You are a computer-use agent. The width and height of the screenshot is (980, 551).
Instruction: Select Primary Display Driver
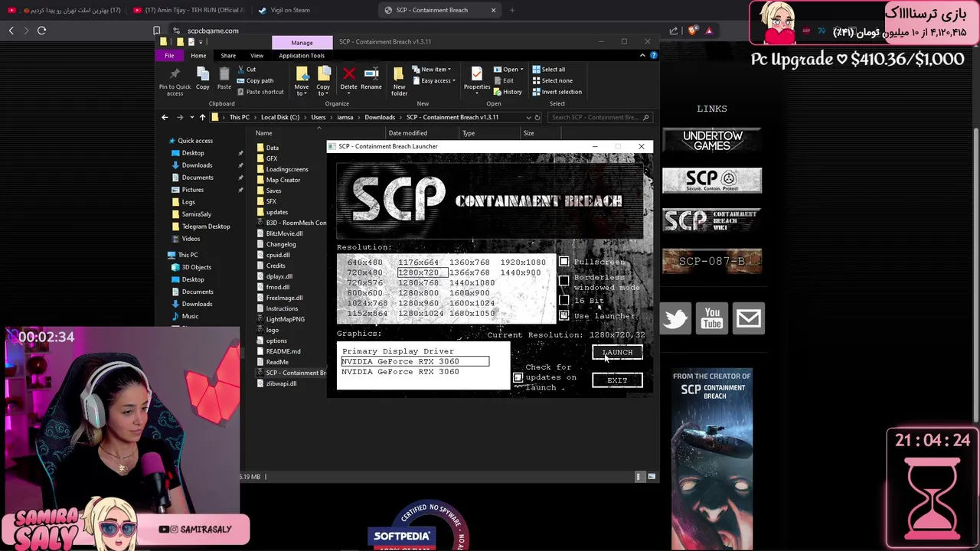coord(398,351)
